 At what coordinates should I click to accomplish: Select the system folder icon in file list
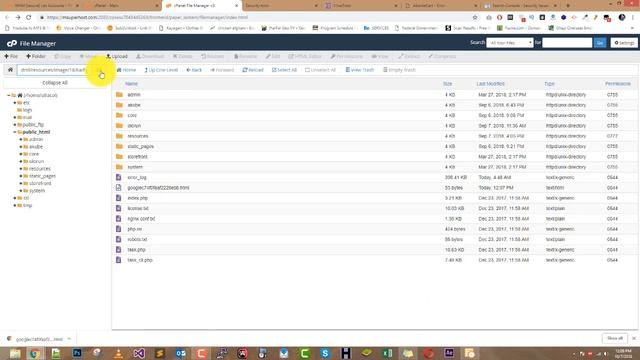coord(119,167)
